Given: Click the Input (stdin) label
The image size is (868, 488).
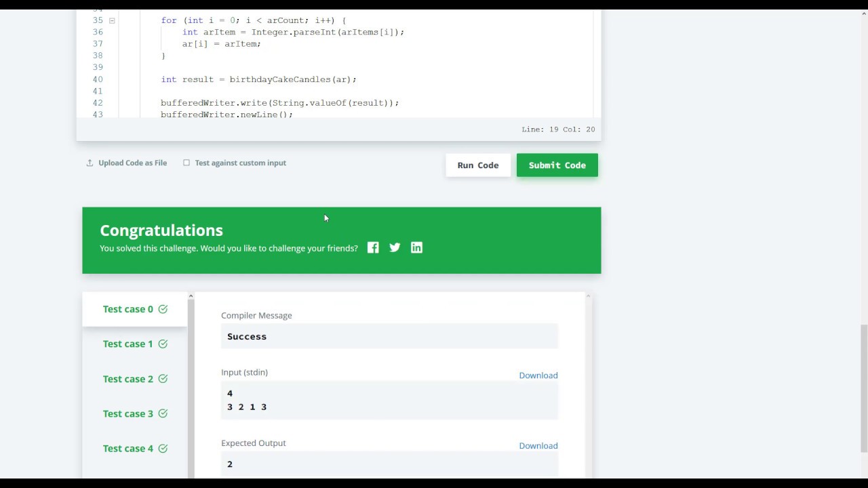Looking at the screenshot, I should pos(244,372).
